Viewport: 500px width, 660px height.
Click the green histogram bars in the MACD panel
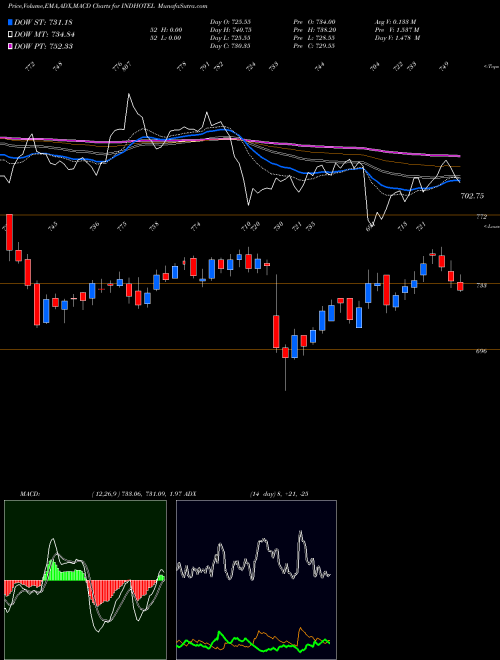coord(65,572)
